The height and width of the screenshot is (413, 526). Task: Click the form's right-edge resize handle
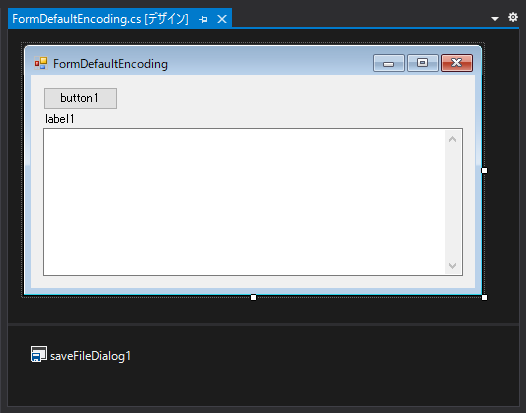click(484, 170)
